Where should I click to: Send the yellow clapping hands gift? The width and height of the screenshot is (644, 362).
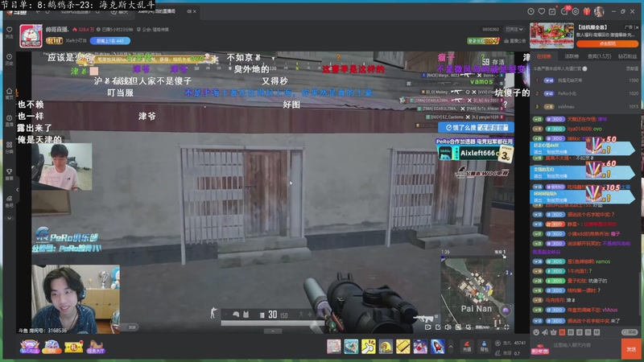[x=368, y=347]
